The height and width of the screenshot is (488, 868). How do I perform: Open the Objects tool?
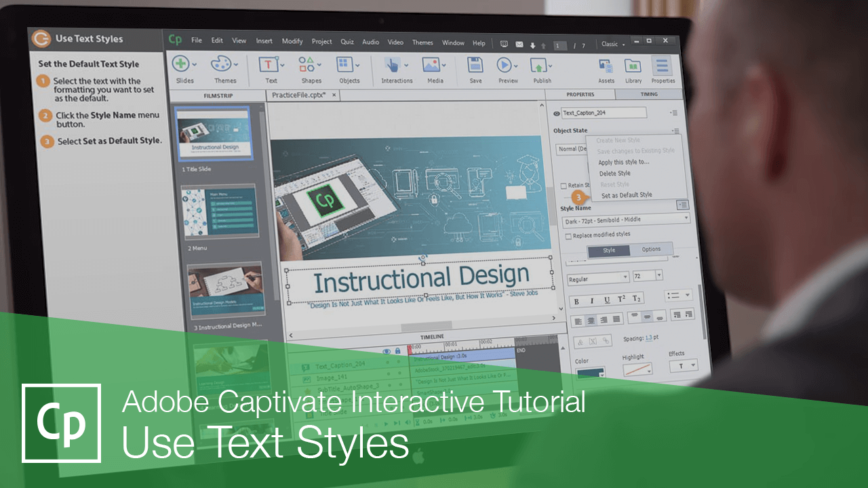point(344,66)
